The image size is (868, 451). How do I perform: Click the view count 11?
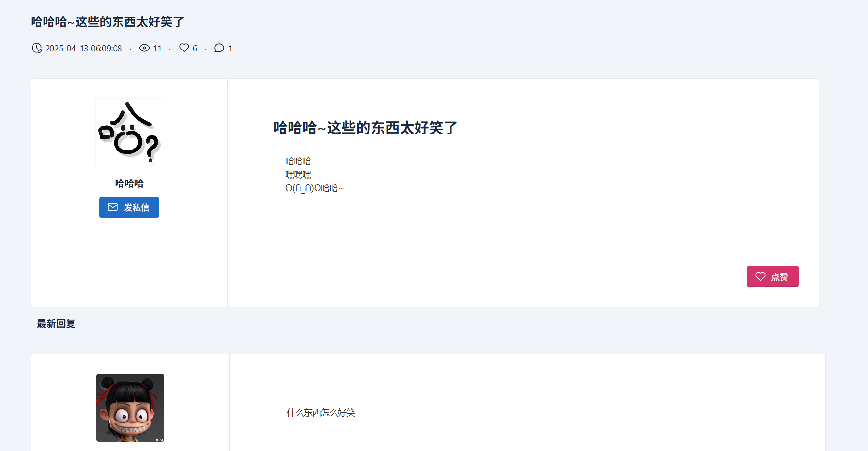(x=157, y=49)
